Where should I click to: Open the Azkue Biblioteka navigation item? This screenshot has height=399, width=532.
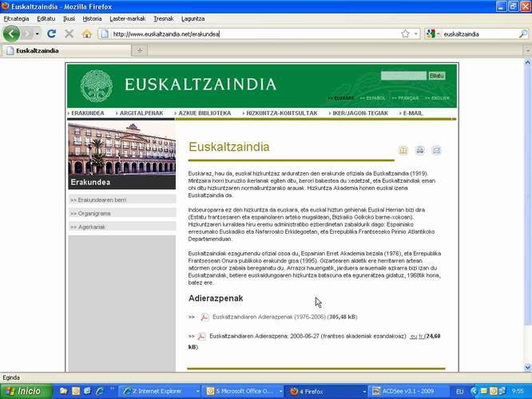pos(203,113)
